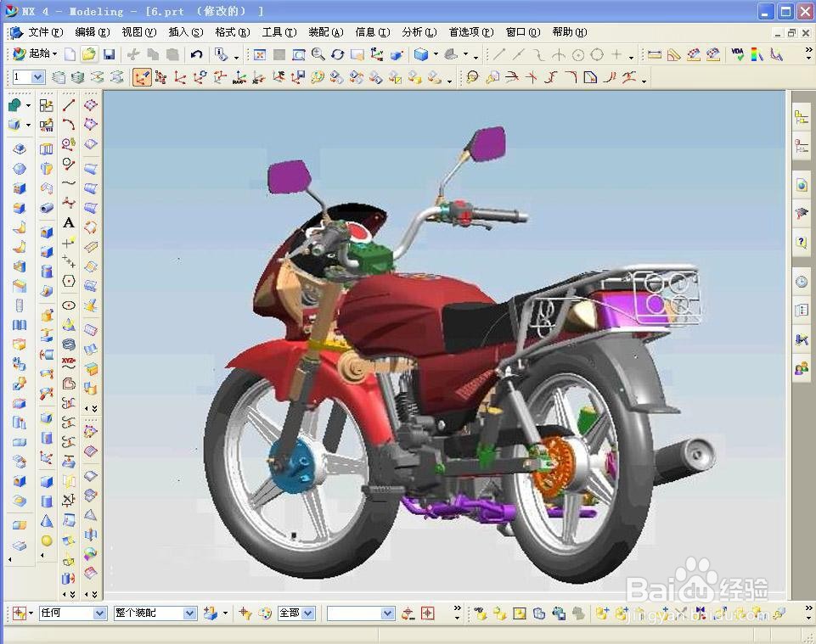The width and height of the screenshot is (816, 644).
Task: Select the Helix spring tool
Action: point(69,344)
